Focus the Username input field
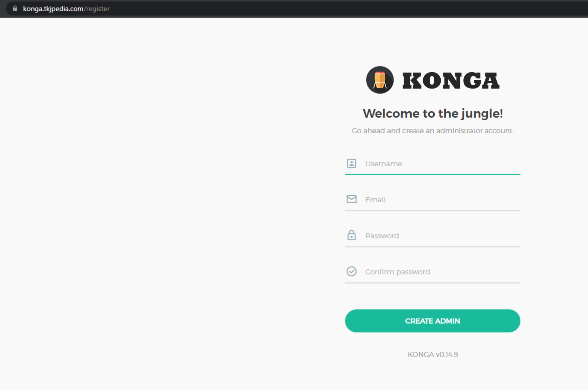The image size is (588, 390). pyautogui.click(x=432, y=164)
